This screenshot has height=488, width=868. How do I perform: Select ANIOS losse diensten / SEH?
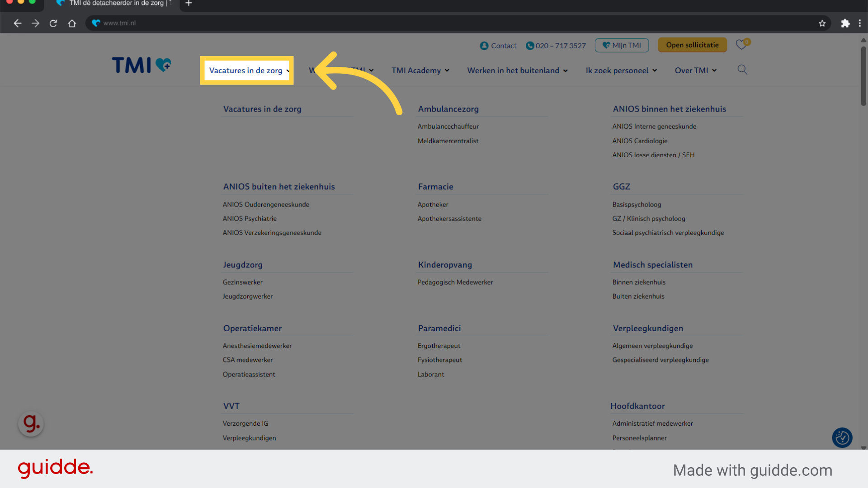pos(653,155)
